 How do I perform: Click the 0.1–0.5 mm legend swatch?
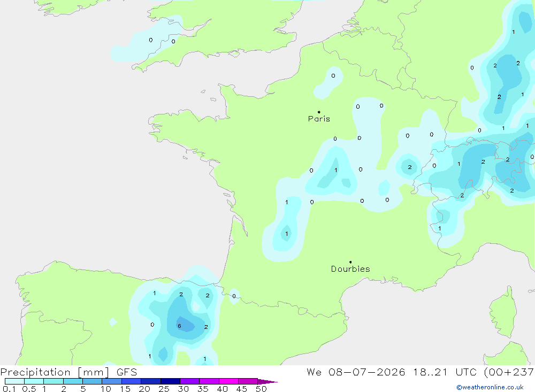click(14, 381)
